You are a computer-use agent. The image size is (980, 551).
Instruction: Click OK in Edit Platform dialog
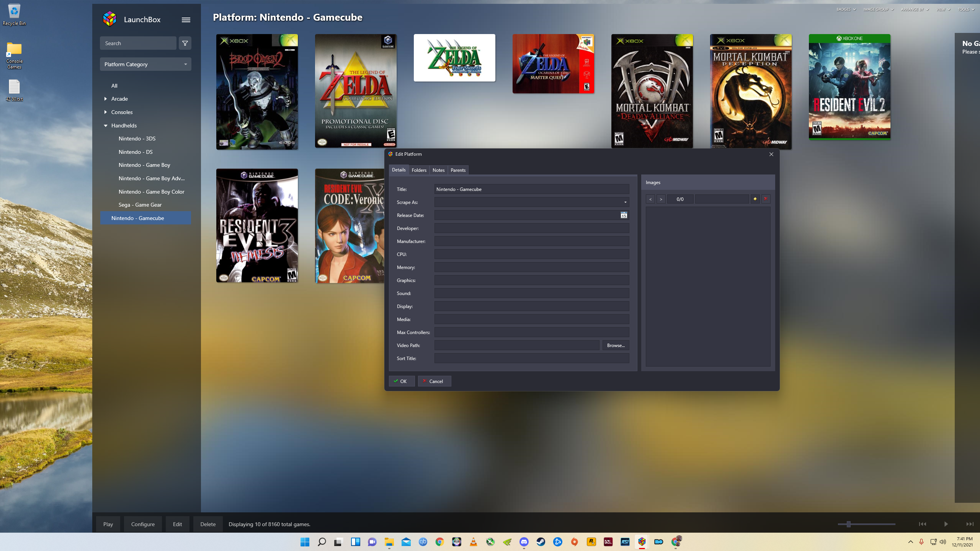tap(402, 381)
